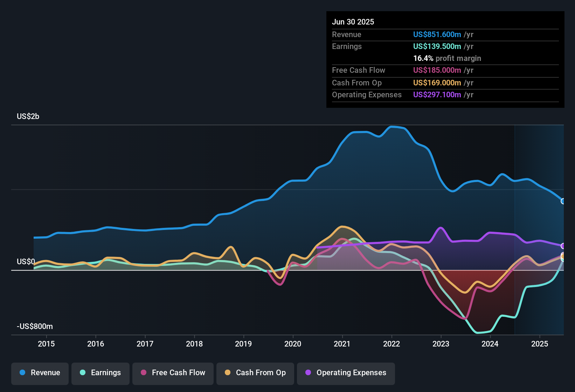
Task: Click the orange Cash From Op dot
Action: coord(228,373)
